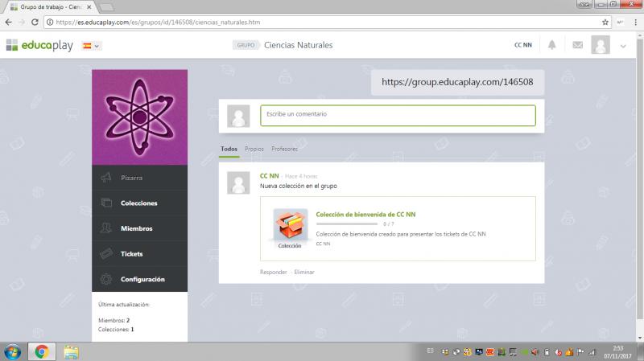The image size is (644, 361).
Task: Click the user avatar in header
Action: [601, 45]
